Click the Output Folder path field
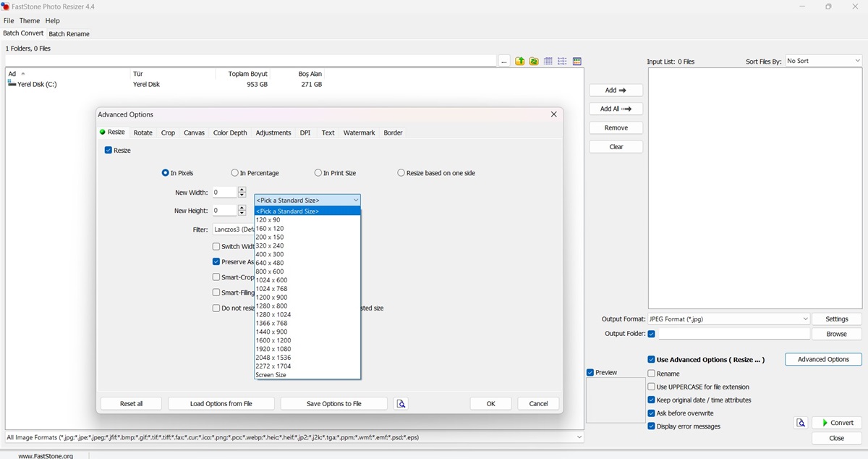 click(734, 334)
